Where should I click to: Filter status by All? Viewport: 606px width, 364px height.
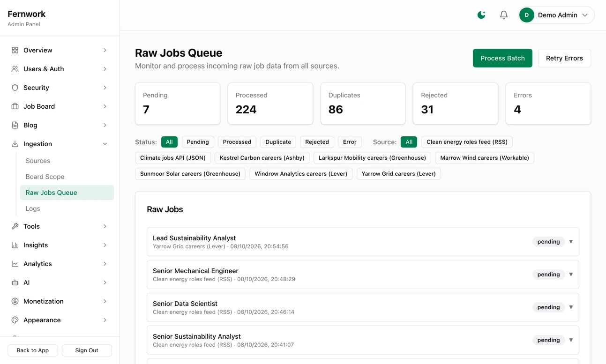[169, 142]
